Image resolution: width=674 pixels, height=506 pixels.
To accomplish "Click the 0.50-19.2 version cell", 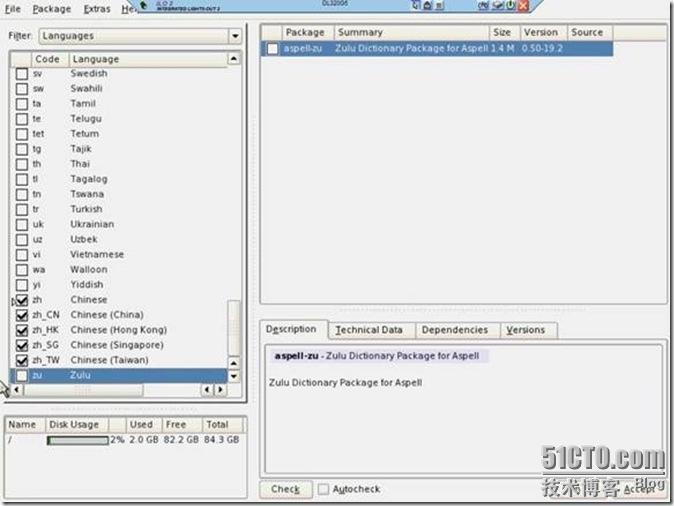I will pos(542,49).
